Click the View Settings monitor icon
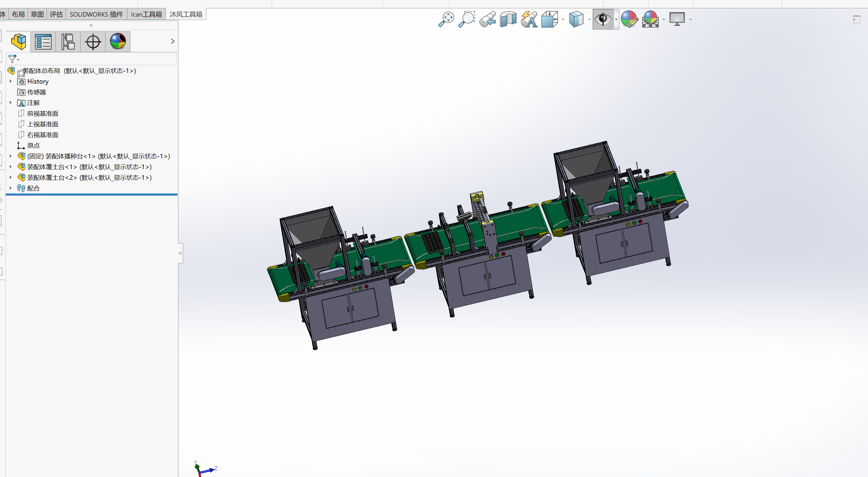 [x=677, y=19]
